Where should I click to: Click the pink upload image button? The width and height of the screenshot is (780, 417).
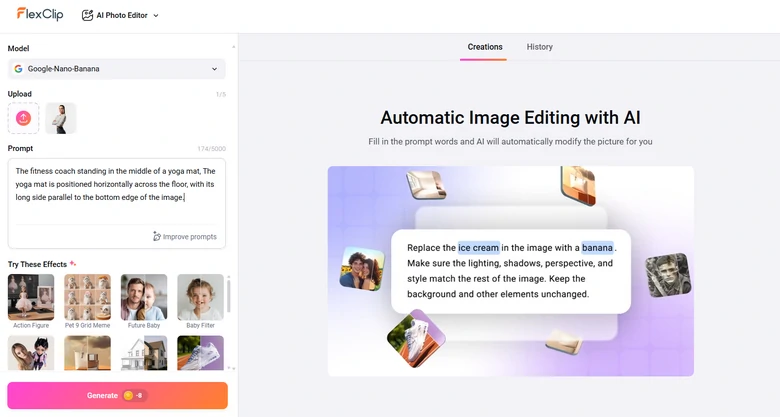[x=23, y=118]
